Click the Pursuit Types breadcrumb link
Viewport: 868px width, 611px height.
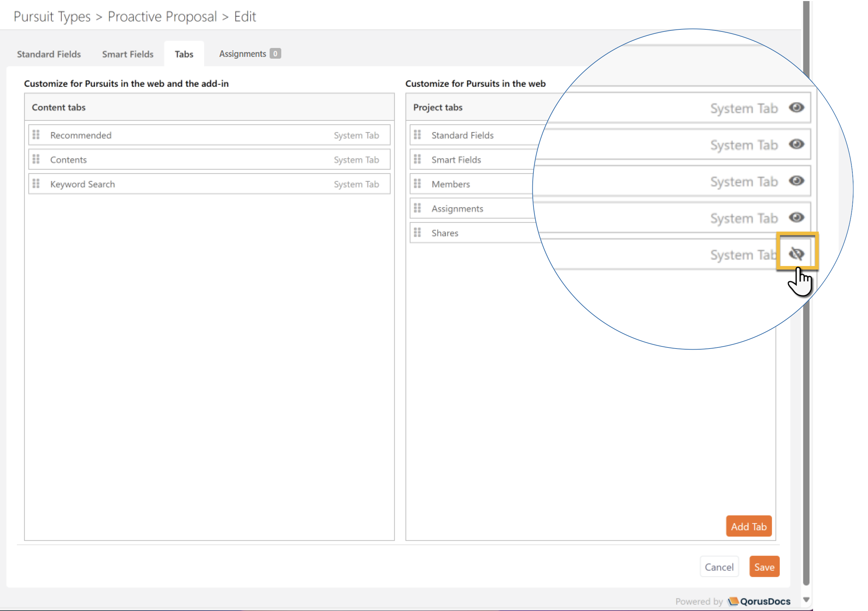tap(52, 17)
